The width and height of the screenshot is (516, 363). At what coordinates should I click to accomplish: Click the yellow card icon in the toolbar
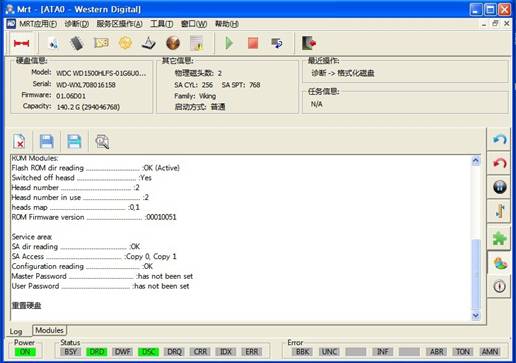[101, 43]
